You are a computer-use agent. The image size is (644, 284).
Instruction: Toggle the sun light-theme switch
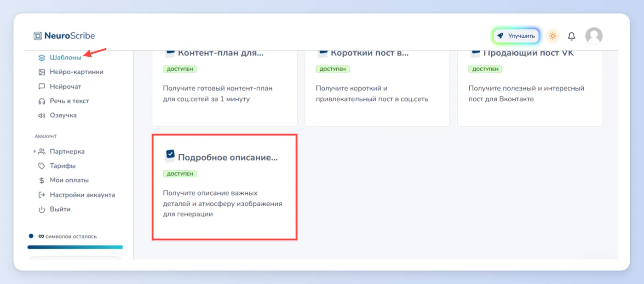click(552, 36)
